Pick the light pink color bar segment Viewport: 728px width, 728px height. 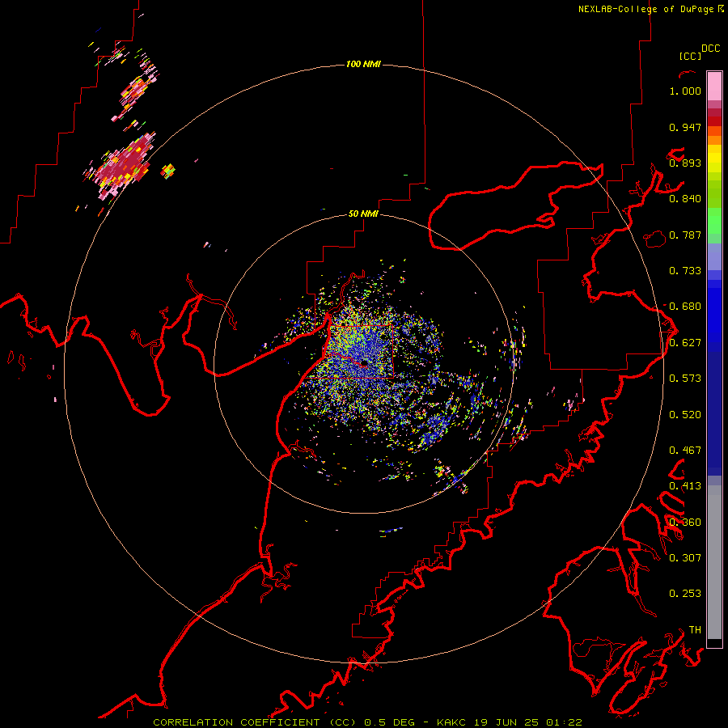click(x=714, y=87)
